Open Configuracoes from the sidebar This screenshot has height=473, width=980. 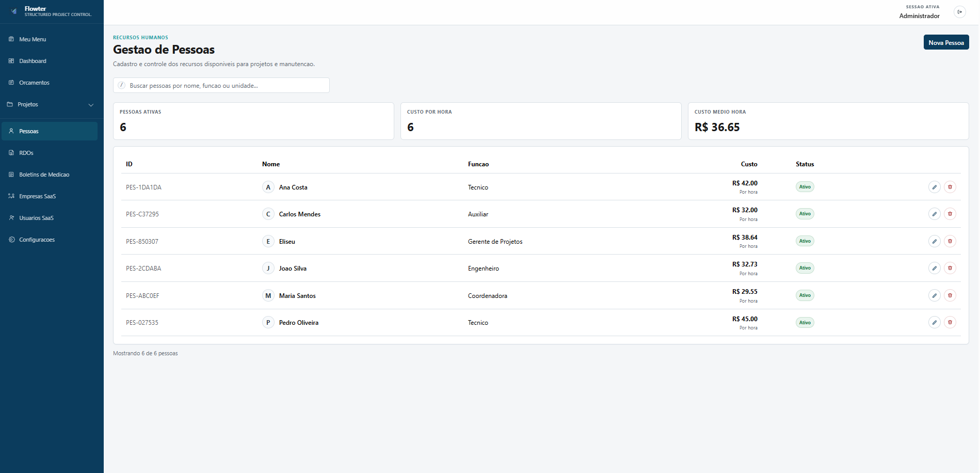coord(37,240)
